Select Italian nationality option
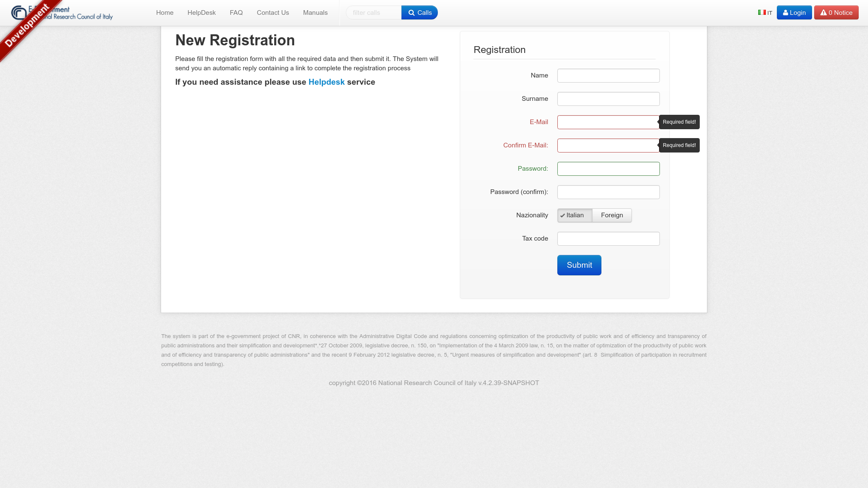This screenshot has width=868, height=488. coord(574,215)
